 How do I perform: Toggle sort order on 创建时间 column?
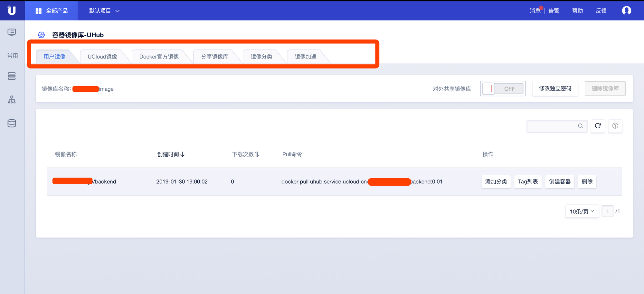coord(183,154)
